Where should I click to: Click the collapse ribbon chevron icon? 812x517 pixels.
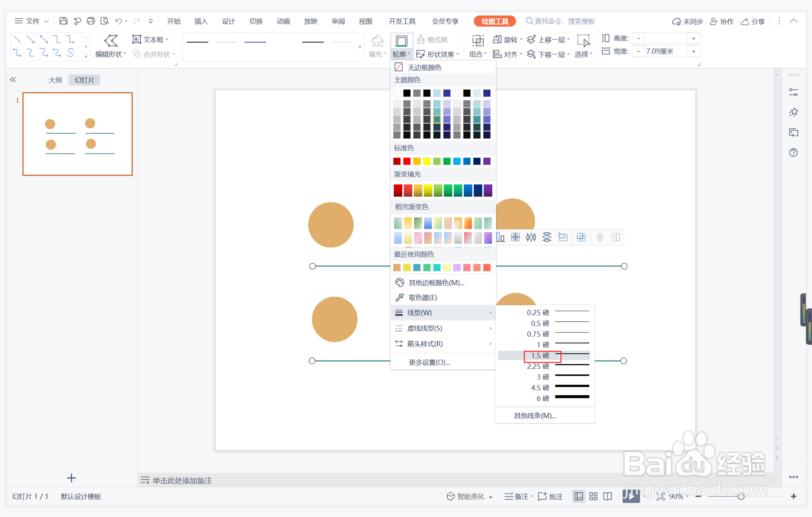tap(793, 21)
